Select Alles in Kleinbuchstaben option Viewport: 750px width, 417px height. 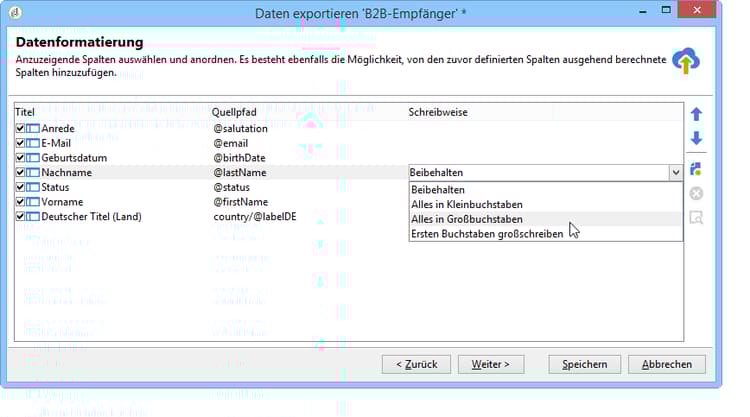[545, 205]
